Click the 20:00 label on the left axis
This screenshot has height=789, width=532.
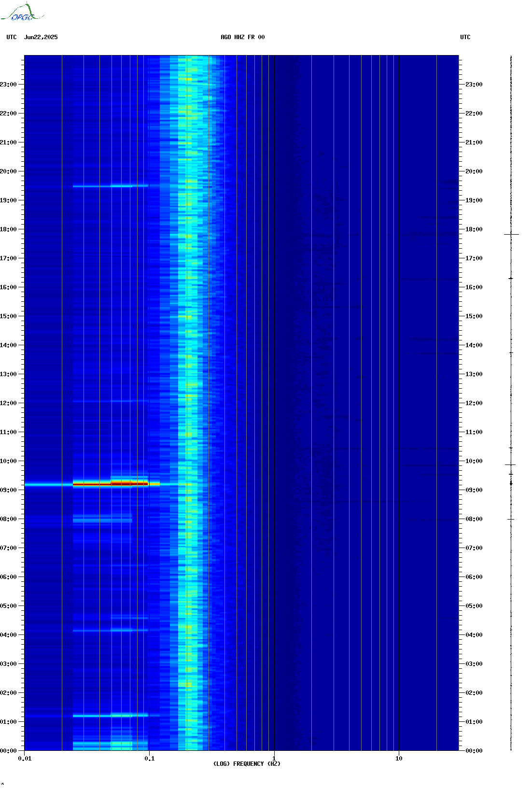tap(8, 171)
